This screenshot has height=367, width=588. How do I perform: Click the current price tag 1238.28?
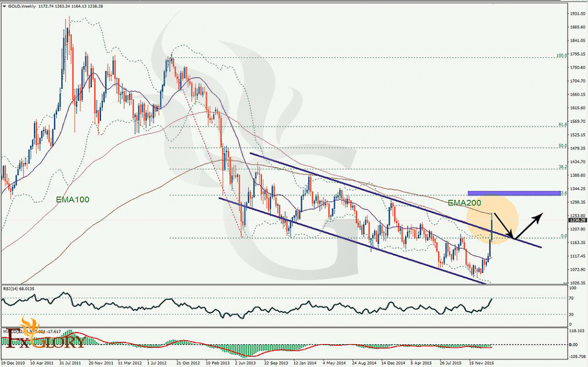coord(578,221)
